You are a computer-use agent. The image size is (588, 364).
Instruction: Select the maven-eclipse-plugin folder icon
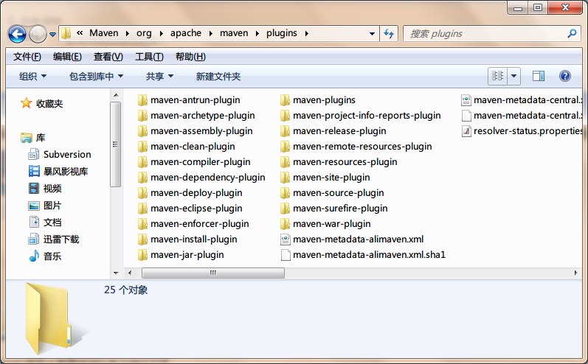(x=142, y=209)
